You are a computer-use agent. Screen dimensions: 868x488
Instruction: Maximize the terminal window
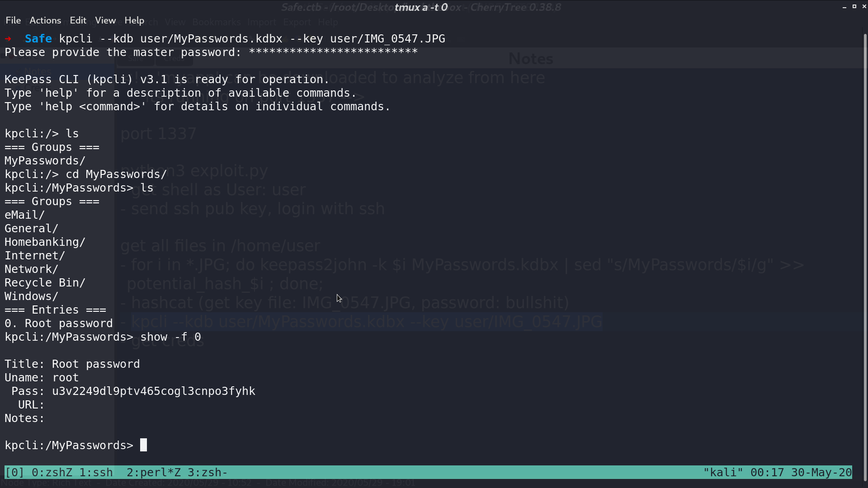coord(854,7)
